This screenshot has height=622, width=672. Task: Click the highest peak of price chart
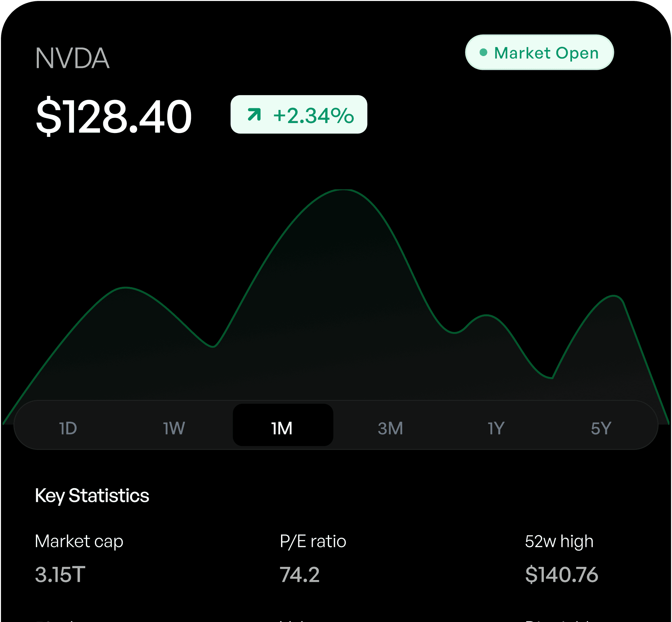pyautogui.click(x=343, y=190)
